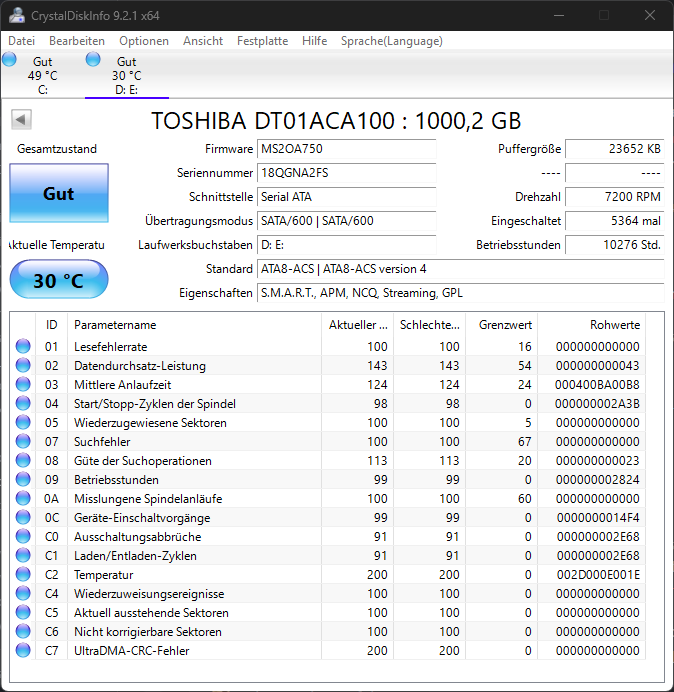The width and height of the screenshot is (674, 692).
Task: Open the Optionen menu
Action: [x=144, y=41]
